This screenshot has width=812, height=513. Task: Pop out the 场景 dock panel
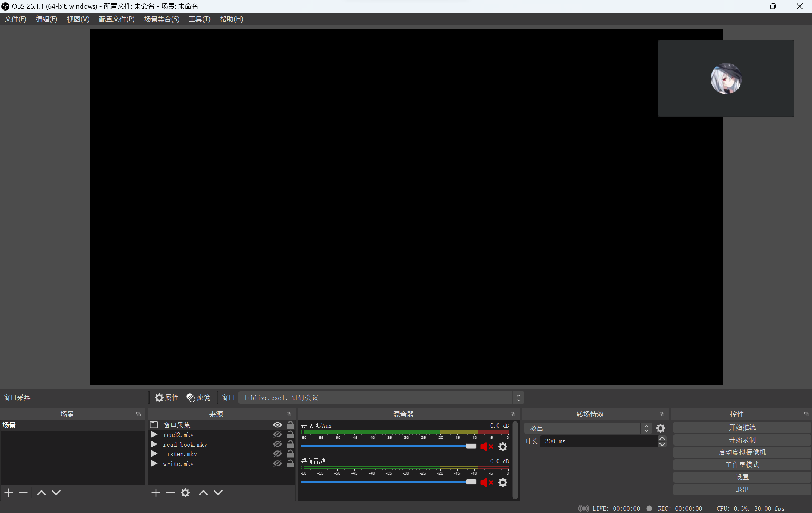click(x=139, y=414)
